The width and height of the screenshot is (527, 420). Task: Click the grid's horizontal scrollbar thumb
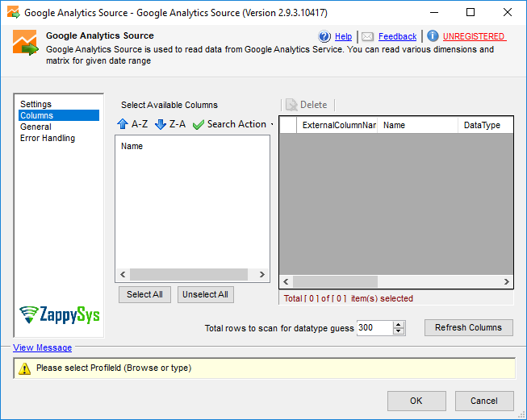(335, 281)
